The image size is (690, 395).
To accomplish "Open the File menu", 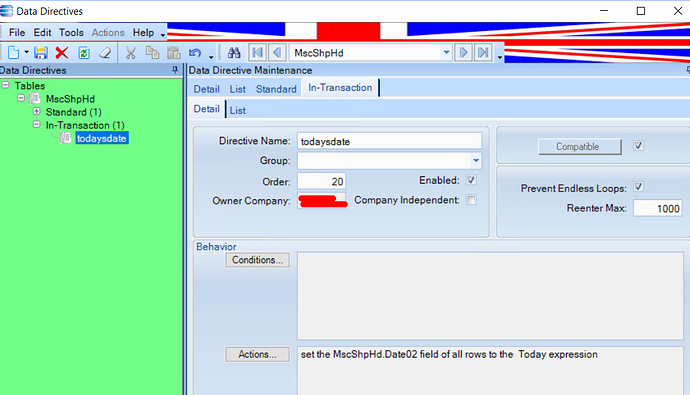I will click(17, 33).
